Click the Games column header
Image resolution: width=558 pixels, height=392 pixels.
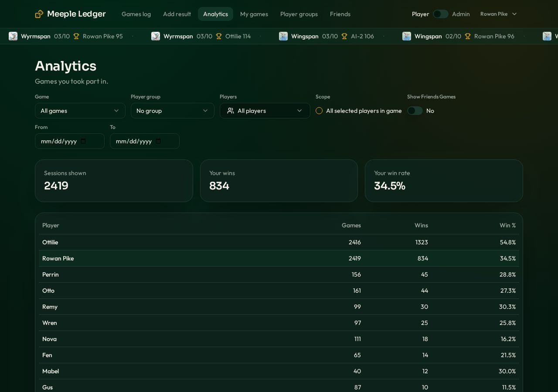(351, 225)
